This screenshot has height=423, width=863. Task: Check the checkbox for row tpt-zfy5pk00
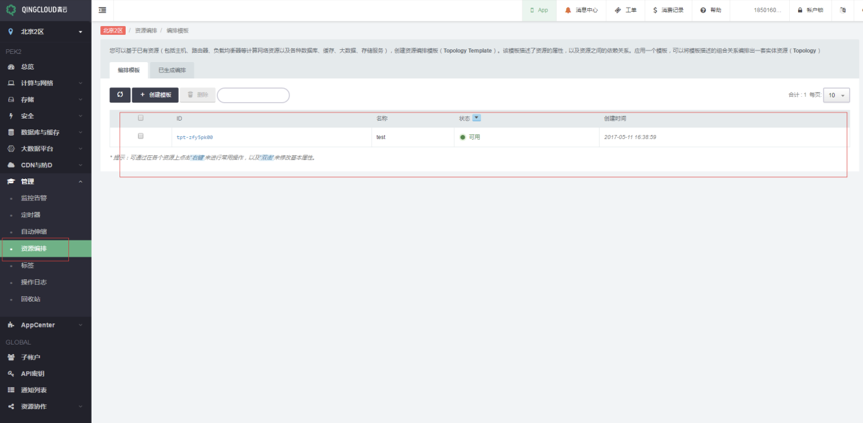[141, 136]
